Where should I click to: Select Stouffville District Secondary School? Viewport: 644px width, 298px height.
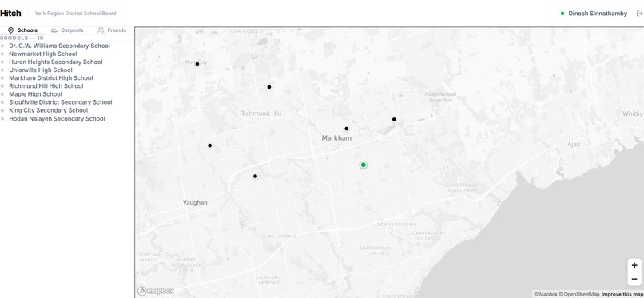61,102
